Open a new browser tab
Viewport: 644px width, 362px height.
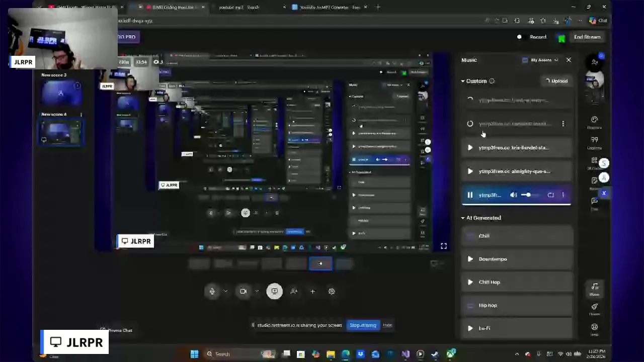coord(378,7)
